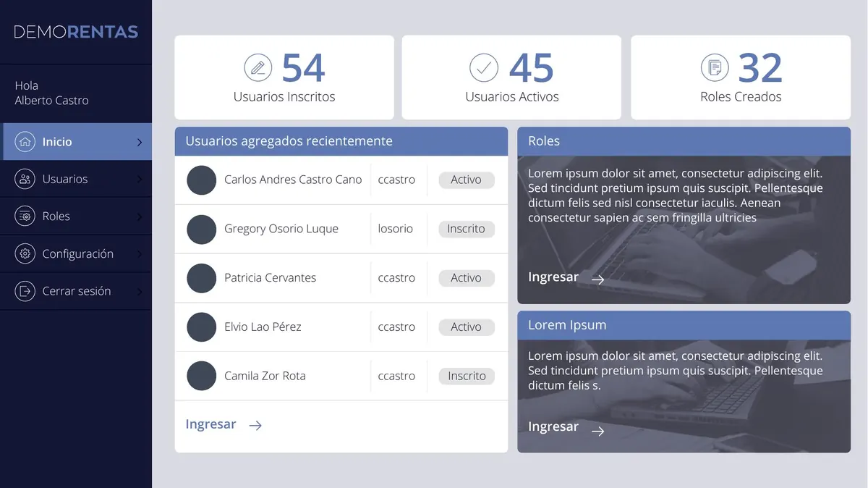
Task: Open the Inicio menu item
Action: (x=77, y=142)
